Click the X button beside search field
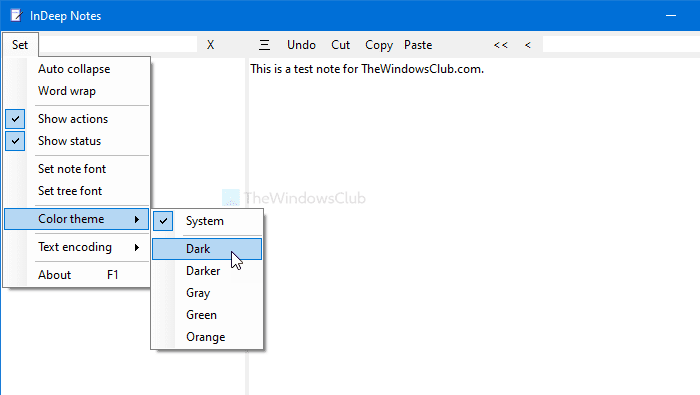 (x=210, y=45)
